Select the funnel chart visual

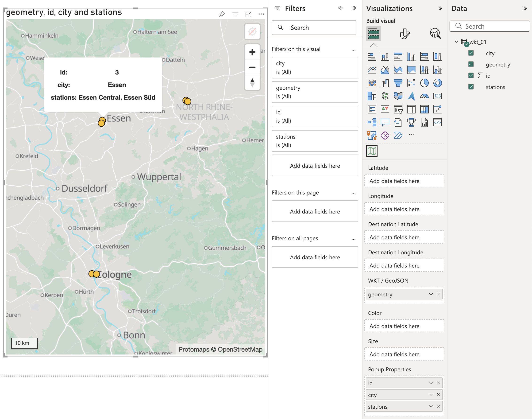pyautogui.click(x=398, y=83)
